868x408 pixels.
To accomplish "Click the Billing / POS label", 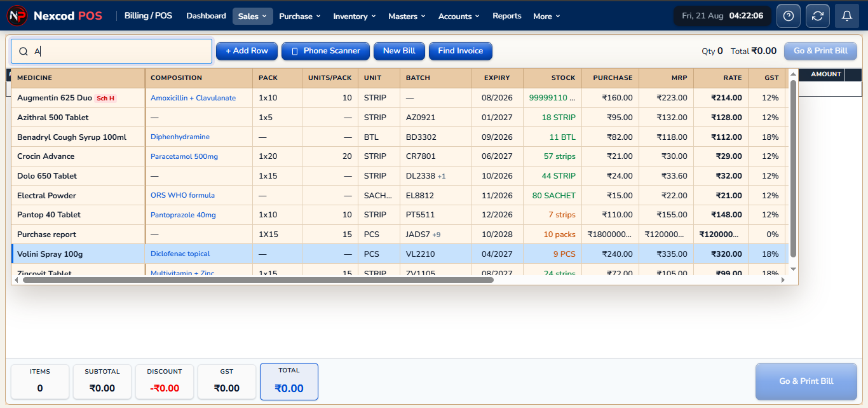I will click(x=148, y=16).
